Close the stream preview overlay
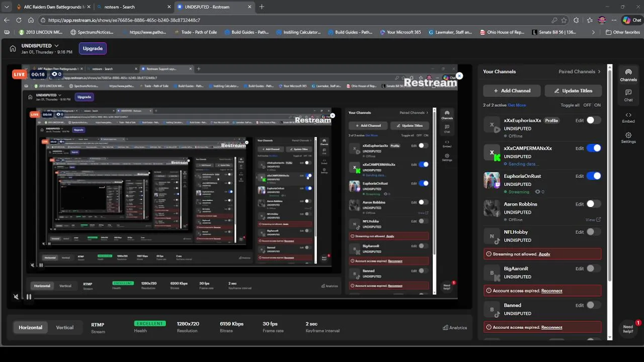644x362 pixels. pos(459,76)
